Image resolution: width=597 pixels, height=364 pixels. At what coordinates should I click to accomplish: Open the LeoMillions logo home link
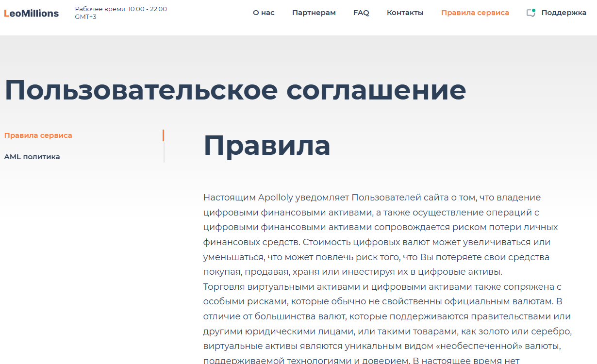pyautogui.click(x=31, y=13)
